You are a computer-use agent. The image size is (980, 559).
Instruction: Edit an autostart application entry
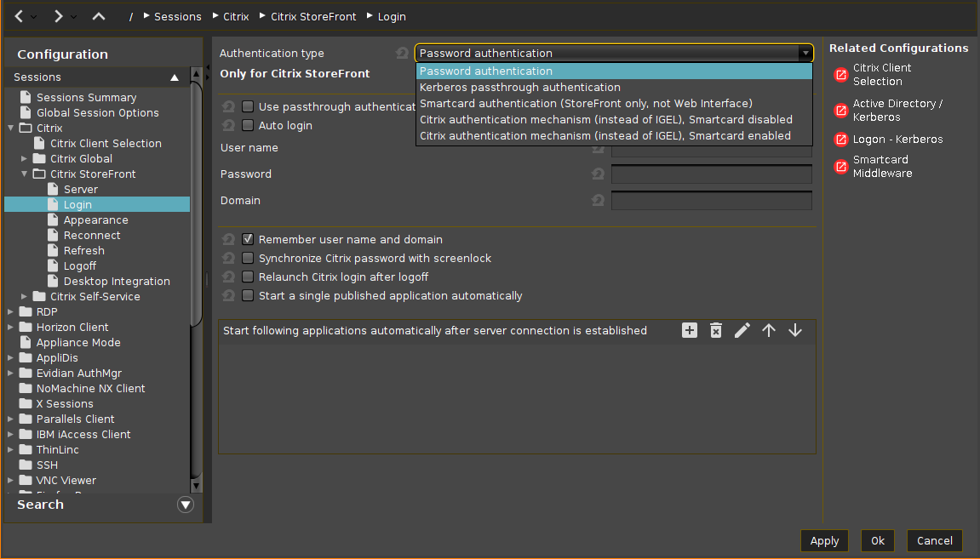[742, 330]
